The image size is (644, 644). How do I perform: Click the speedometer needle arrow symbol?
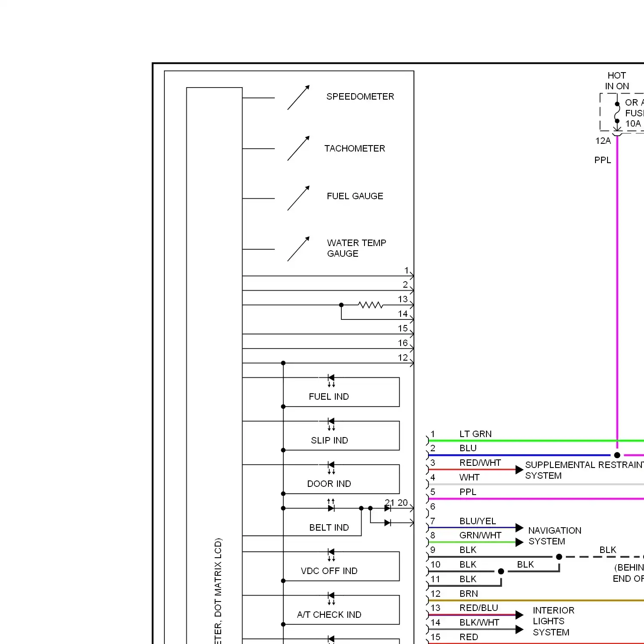298,97
